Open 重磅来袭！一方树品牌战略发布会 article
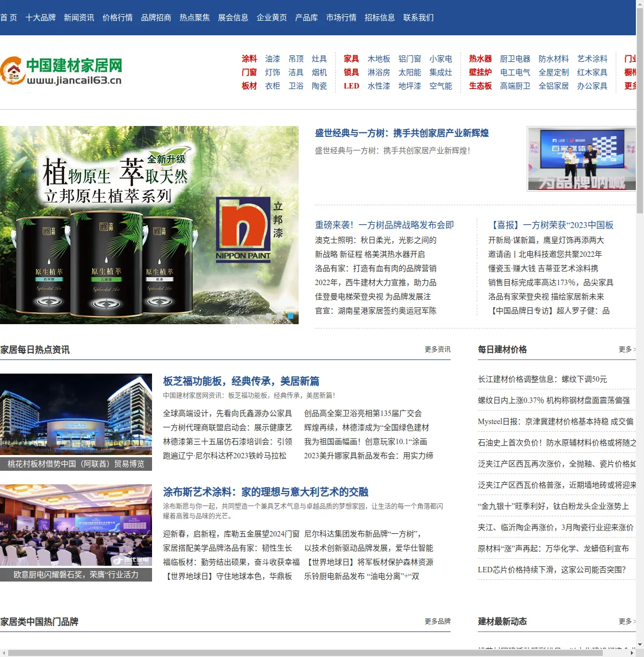The width and height of the screenshot is (644, 657). point(384,225)
